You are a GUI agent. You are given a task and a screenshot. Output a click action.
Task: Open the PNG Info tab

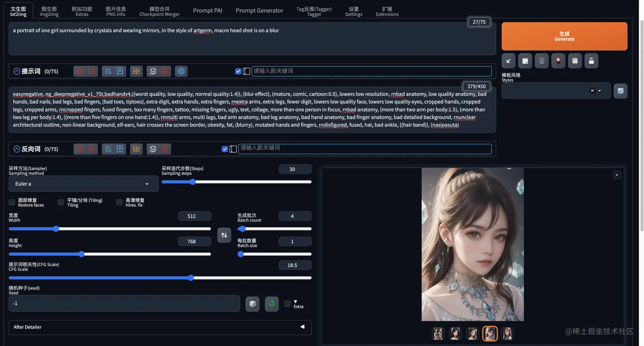click(115, 11)
